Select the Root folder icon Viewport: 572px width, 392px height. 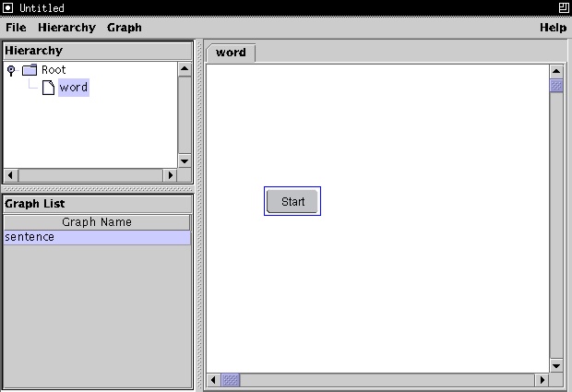(x=30, y=69)
